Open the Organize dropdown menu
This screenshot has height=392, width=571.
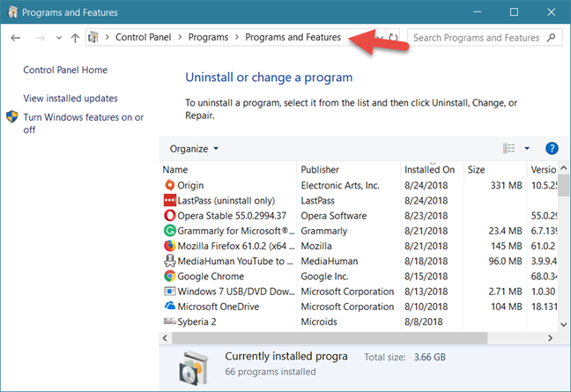coord(194,149)
